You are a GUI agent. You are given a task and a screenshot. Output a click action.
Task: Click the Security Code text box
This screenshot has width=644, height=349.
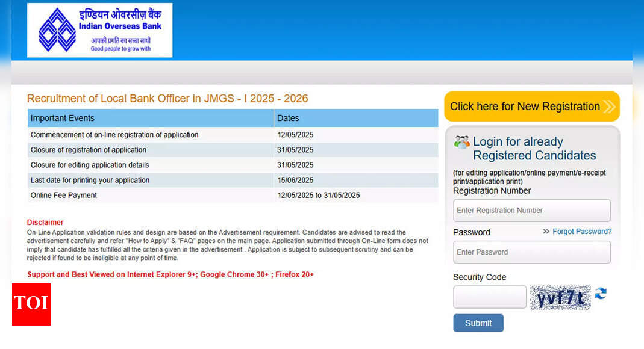[x=489, y=297]
